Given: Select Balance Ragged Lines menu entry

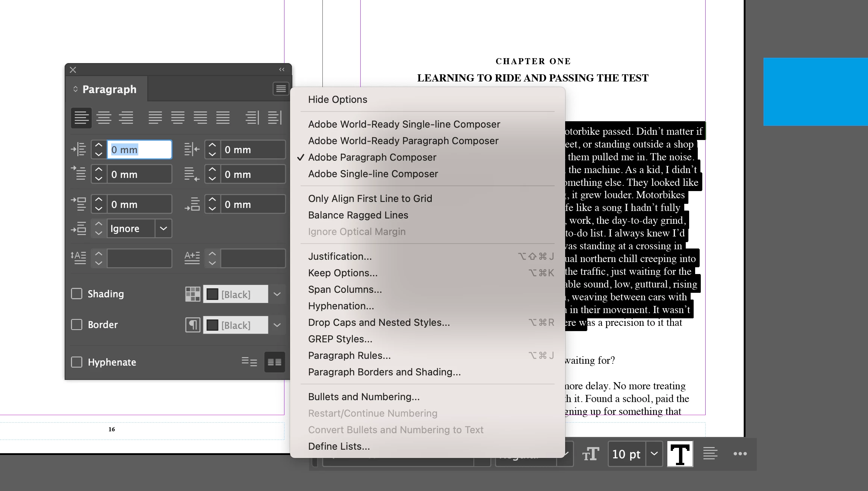Looking at the screenshot, I should 358,215.
